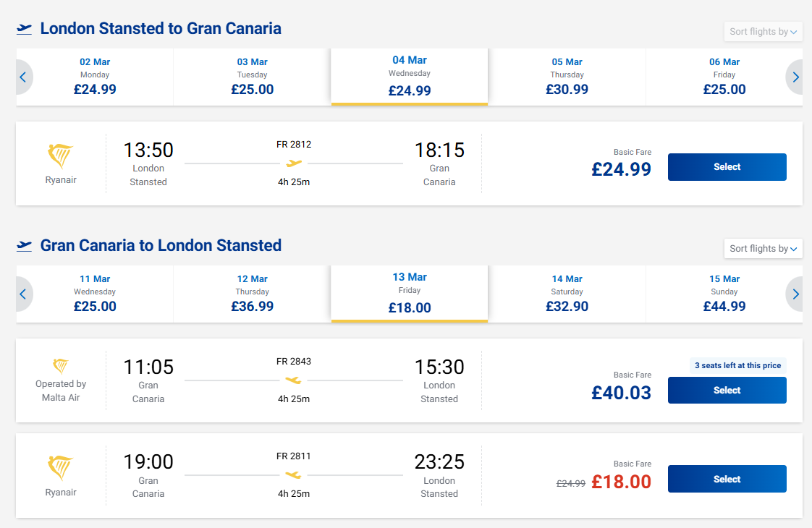Click the yellow plane icon under FR 2812
Viewport: 812px width, 528px height.
(294, 163)
